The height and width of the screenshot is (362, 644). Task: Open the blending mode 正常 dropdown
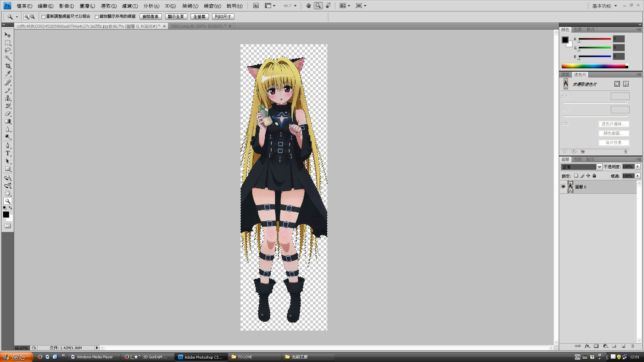point(600,167)
